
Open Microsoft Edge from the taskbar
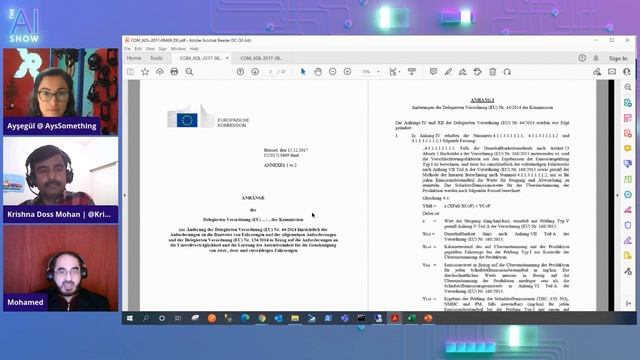pyautogui.click(x=245, y=318)
